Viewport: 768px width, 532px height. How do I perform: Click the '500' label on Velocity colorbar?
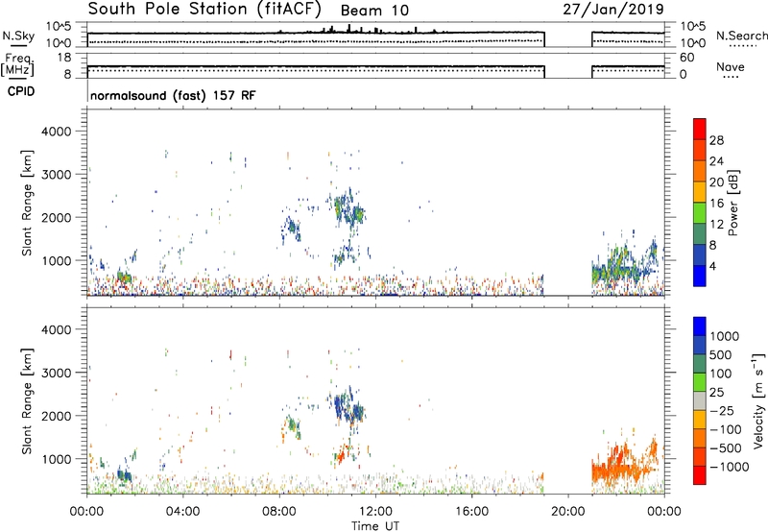[723, 355]
